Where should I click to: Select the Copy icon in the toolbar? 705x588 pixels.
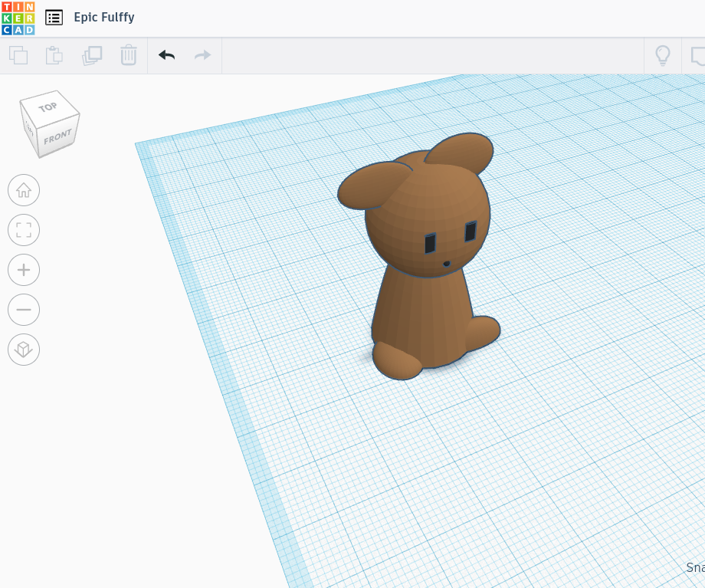pos(18,55)
